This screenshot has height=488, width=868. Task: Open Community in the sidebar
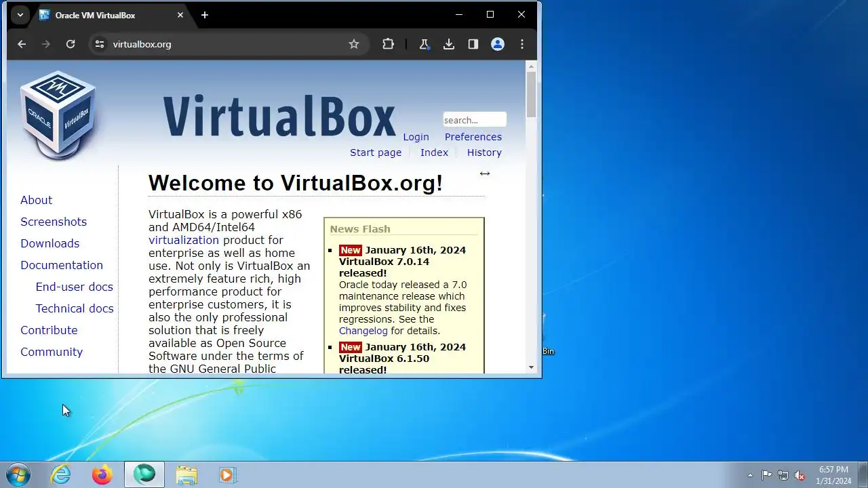point(52,352)
